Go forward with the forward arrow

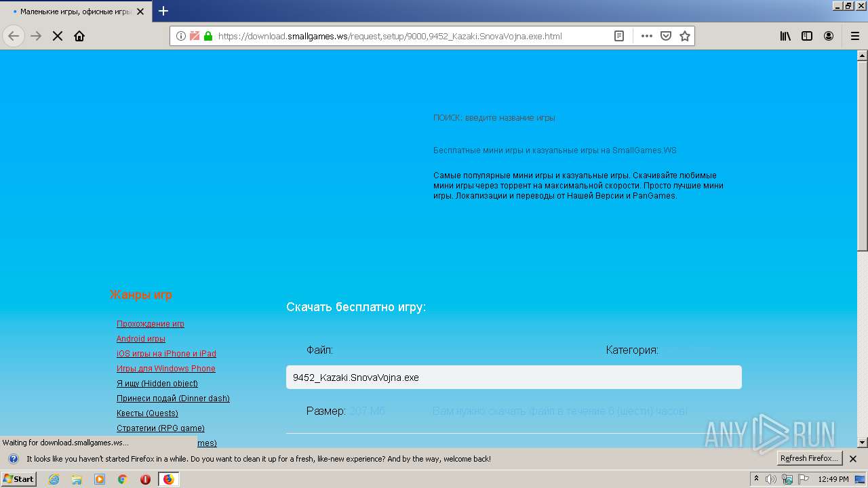pyautogui.click(x=36, y=36)
